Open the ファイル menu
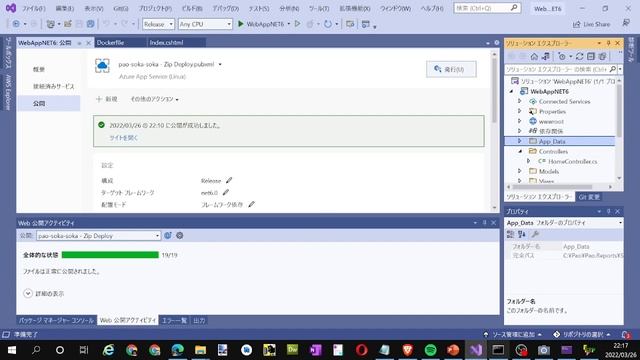 (33, 8)
